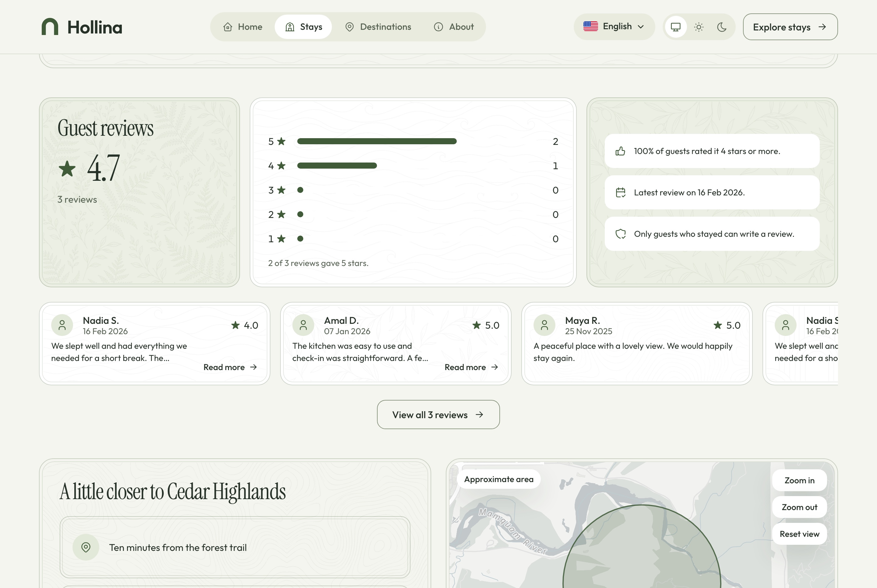The width and height of the screenshot is (877, 588).
Task: Click Amal D. avatar icon
Action: pyautogui.click(x=304, y=325)
